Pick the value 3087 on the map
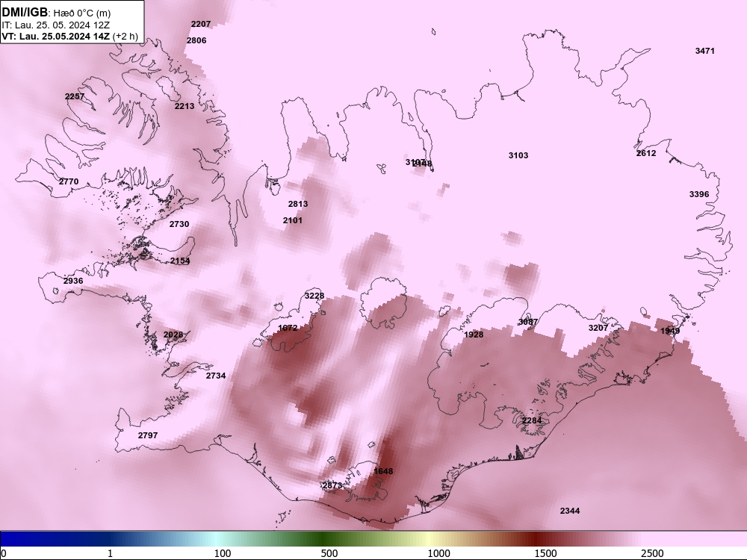Image resolution: width=747 pixels, height=560 pixels. pos(528,322)
